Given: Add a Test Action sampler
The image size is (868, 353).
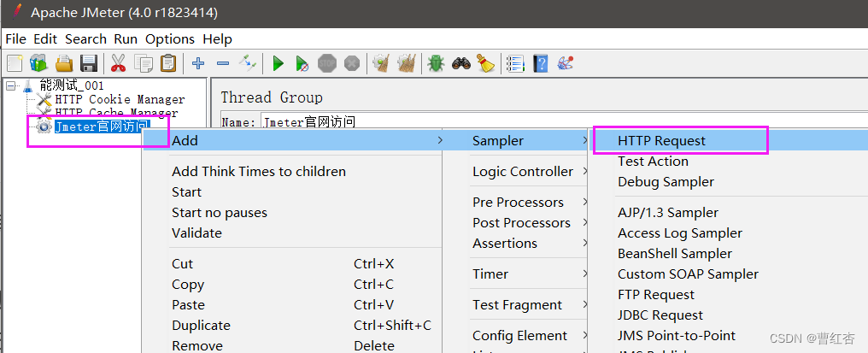Looking at the screenshot, I should point(654,162).
